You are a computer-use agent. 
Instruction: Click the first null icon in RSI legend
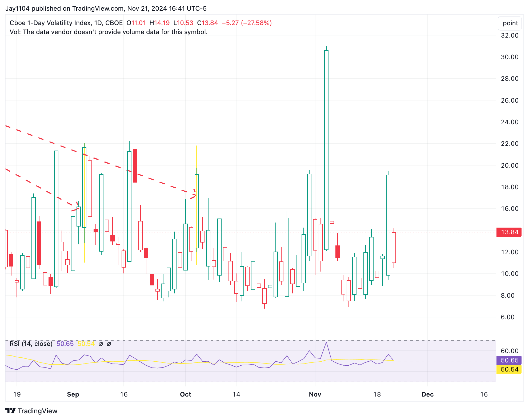(101, 344)
